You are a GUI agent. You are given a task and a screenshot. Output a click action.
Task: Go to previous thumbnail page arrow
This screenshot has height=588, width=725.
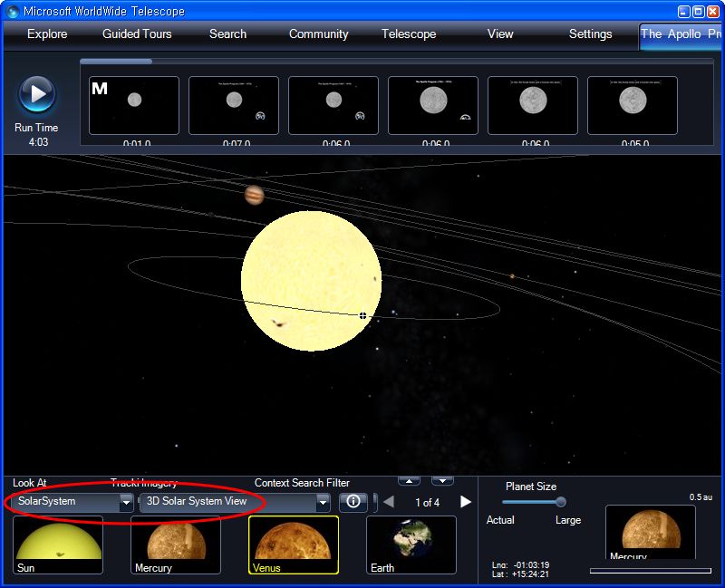coord(389,502)
